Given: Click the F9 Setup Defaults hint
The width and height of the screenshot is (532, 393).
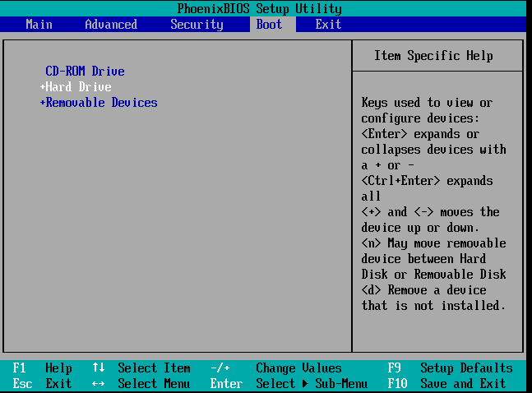Looking at the screenshot, I should coord(450,368).
